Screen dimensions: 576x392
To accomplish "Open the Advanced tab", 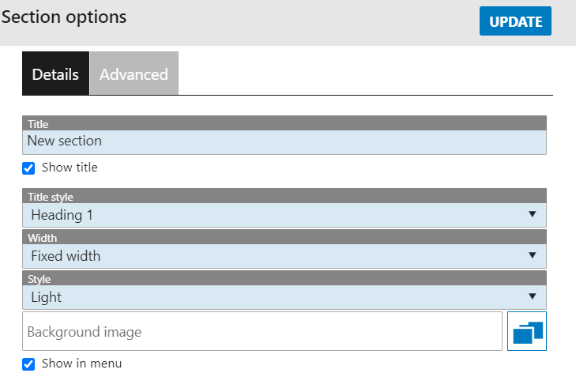I will (134, 74).
